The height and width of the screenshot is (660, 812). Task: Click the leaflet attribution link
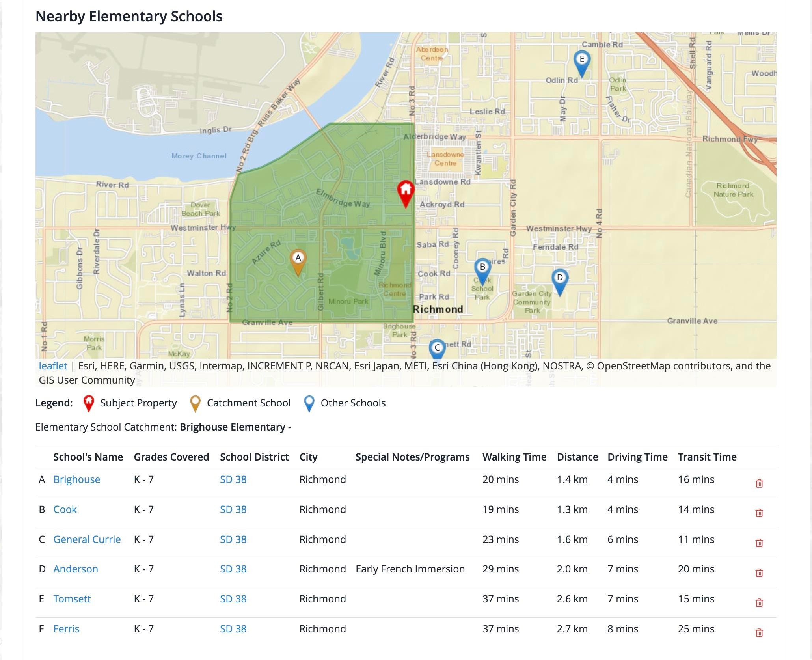tap(53, 366)
